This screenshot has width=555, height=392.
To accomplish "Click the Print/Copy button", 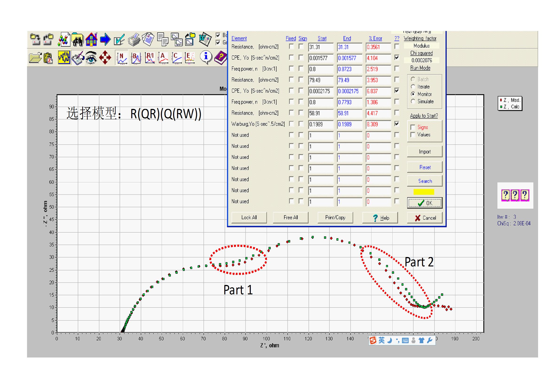I will tap(335, 218).
